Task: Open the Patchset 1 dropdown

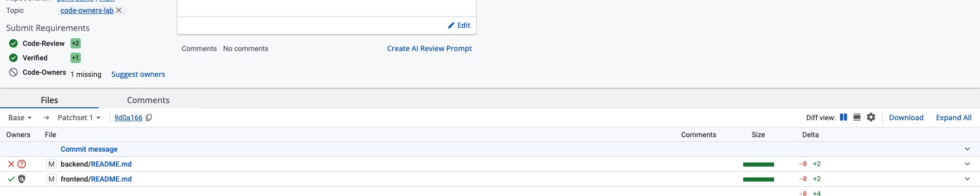Action: 79,118
